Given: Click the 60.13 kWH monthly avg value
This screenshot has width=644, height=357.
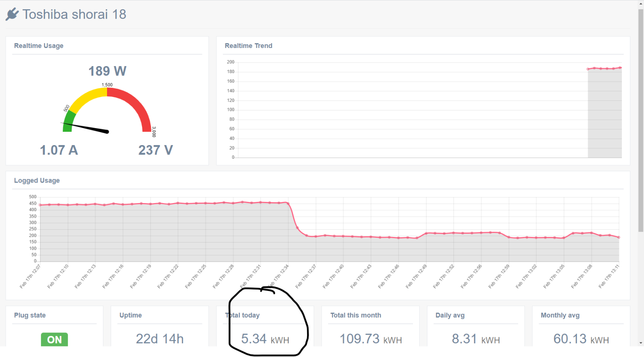Looking at the screenshot, I should coord(581,339).
